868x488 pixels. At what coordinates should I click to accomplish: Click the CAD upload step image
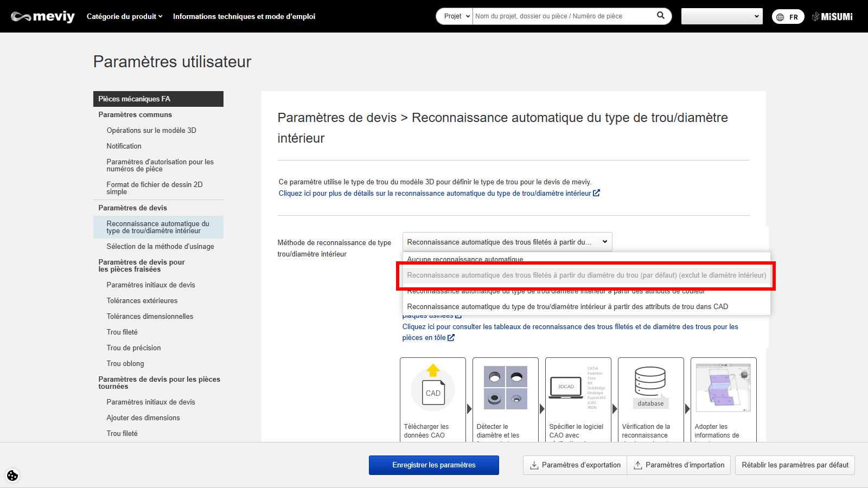433,388
